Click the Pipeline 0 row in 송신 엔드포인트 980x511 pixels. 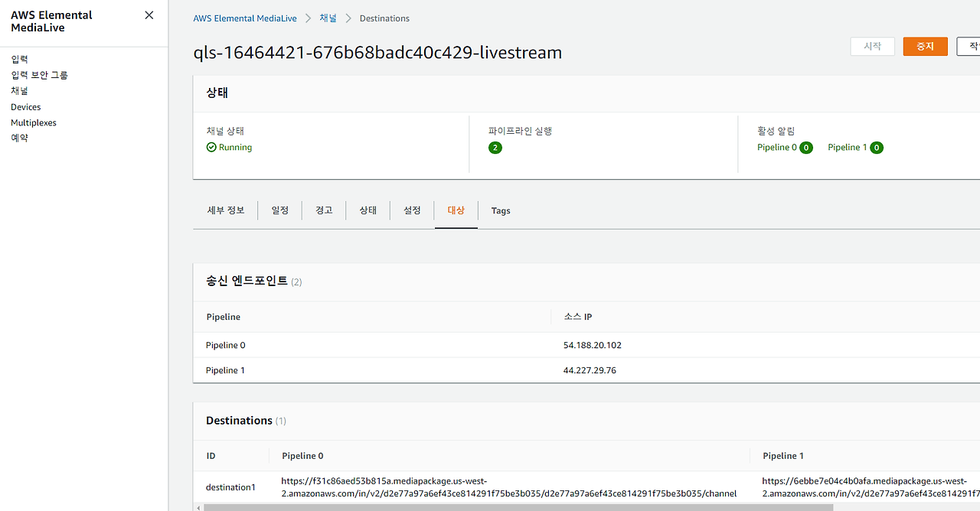point(586,345)
